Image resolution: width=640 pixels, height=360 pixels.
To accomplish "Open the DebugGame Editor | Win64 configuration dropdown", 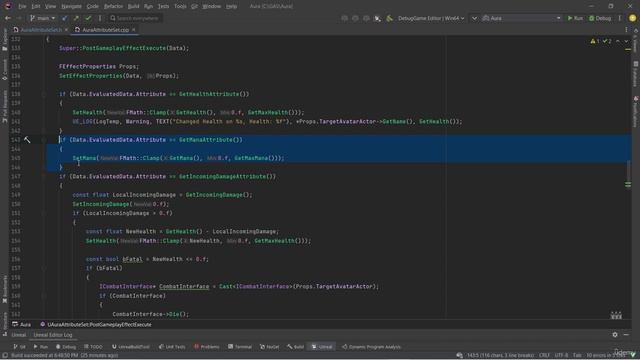I will point(431,18).
